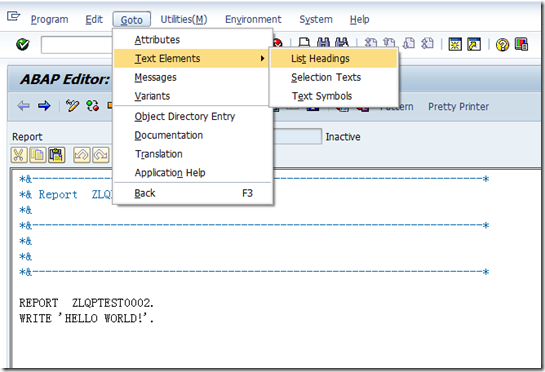Click the Redo icon in editor toolbar
Image resolution: width=545 pixels, height=372 pixels.
click(101, 155)
